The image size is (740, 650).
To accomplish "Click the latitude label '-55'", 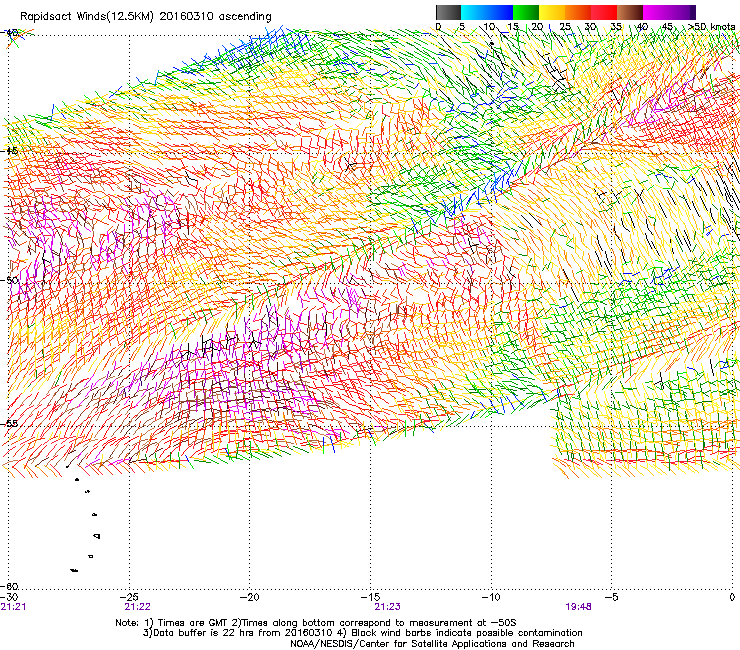I will tap(10, 423).
